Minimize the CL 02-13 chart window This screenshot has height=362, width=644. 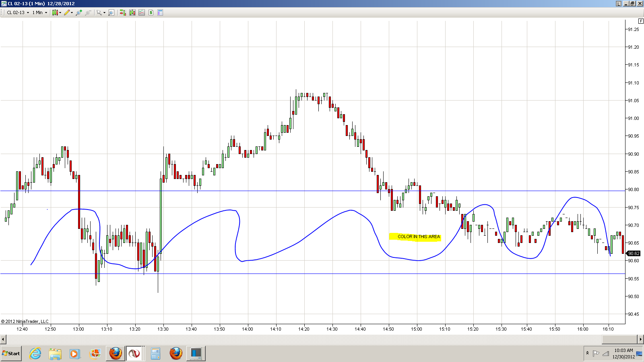pyautogui.click(x=626, y=4)
